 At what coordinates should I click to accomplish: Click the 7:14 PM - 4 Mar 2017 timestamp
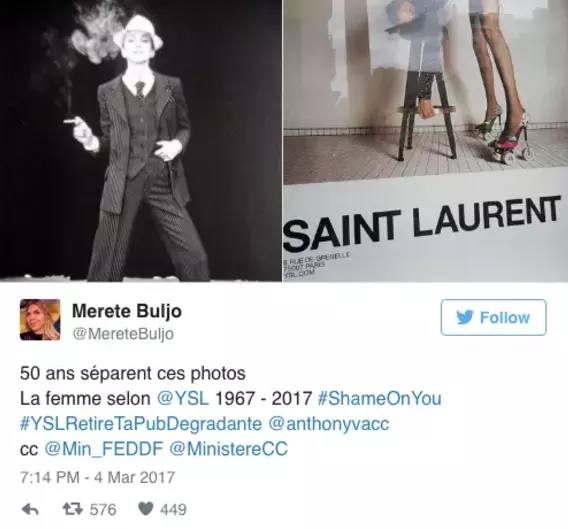[x=97, y=478]
